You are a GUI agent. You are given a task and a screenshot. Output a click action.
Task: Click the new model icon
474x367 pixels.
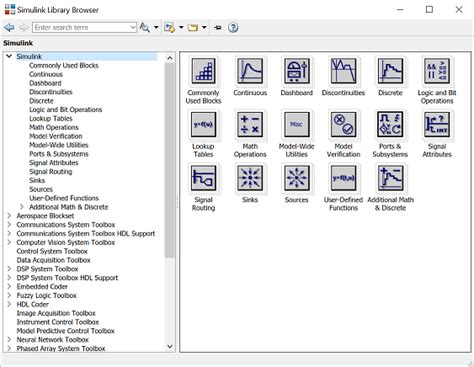click(x=170, y=27)
